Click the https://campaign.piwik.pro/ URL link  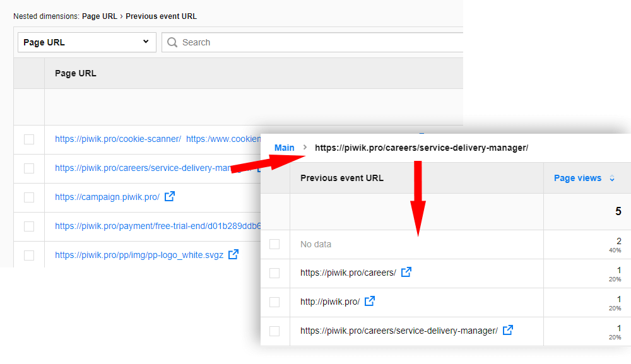pyautogui.click(x=107, y=197)
